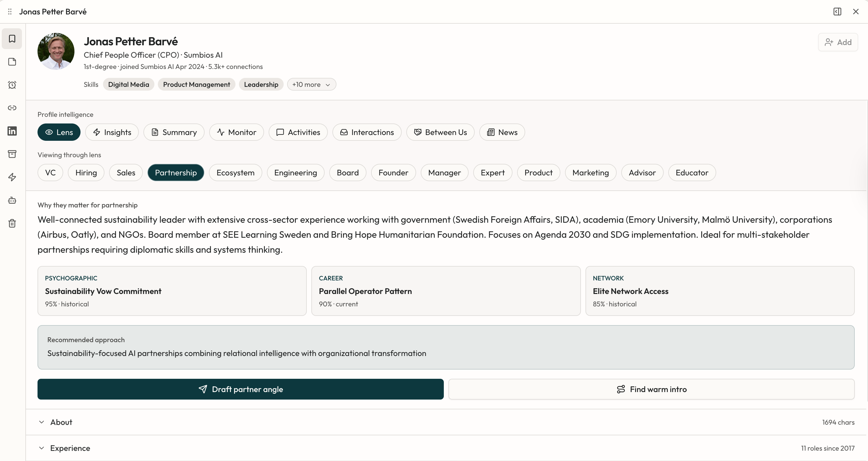Open the News tab
The width and height of the screenshot is (868, 461).
(502, 132)
